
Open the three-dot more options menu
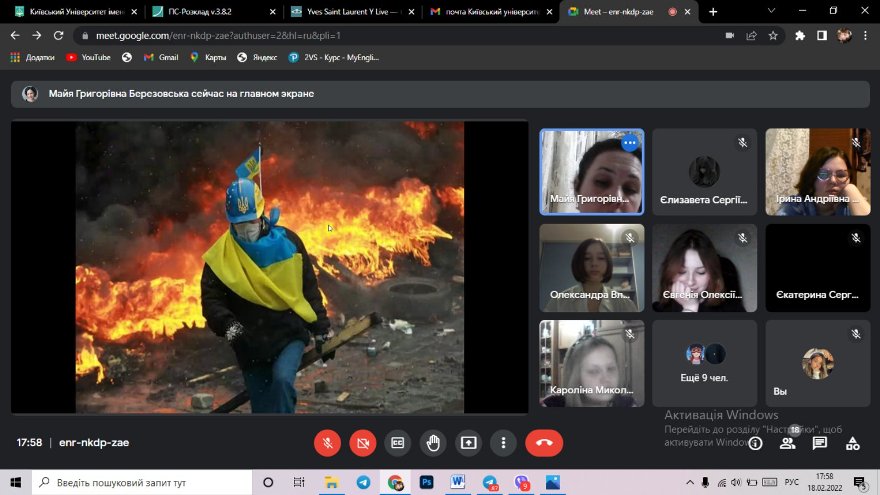[503, 442]
